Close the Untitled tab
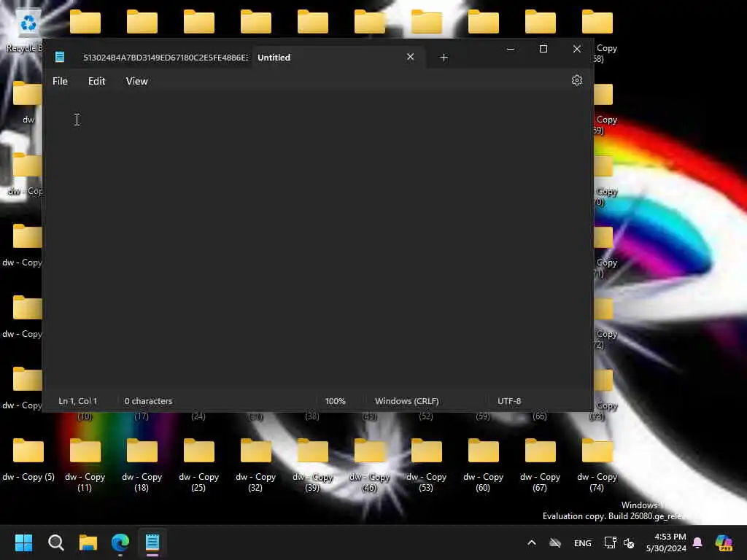 [x=410, y=57]
